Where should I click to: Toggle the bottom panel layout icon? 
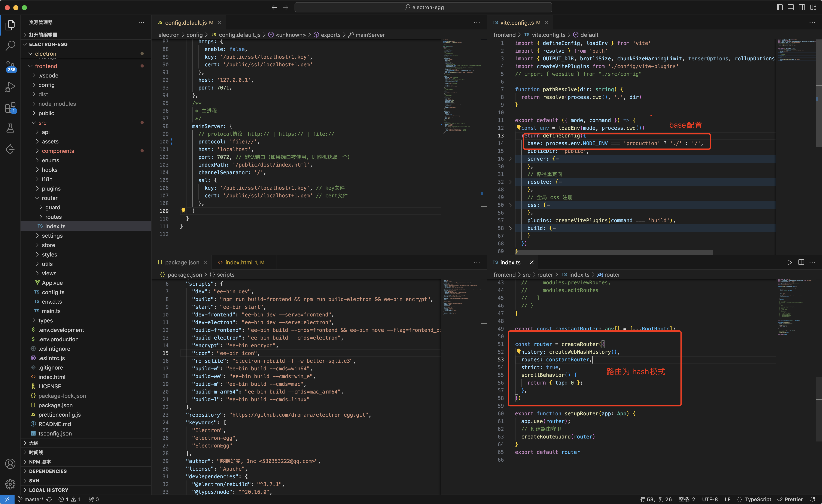coord(791,7)
